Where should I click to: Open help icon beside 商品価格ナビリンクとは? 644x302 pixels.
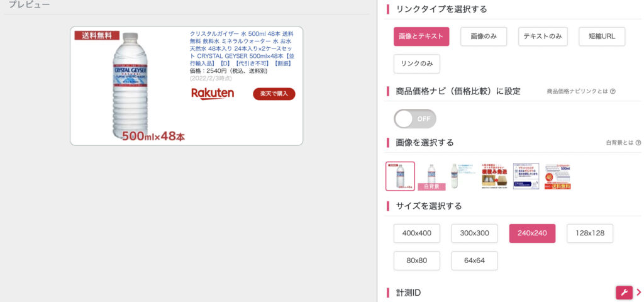pos(613,92)
